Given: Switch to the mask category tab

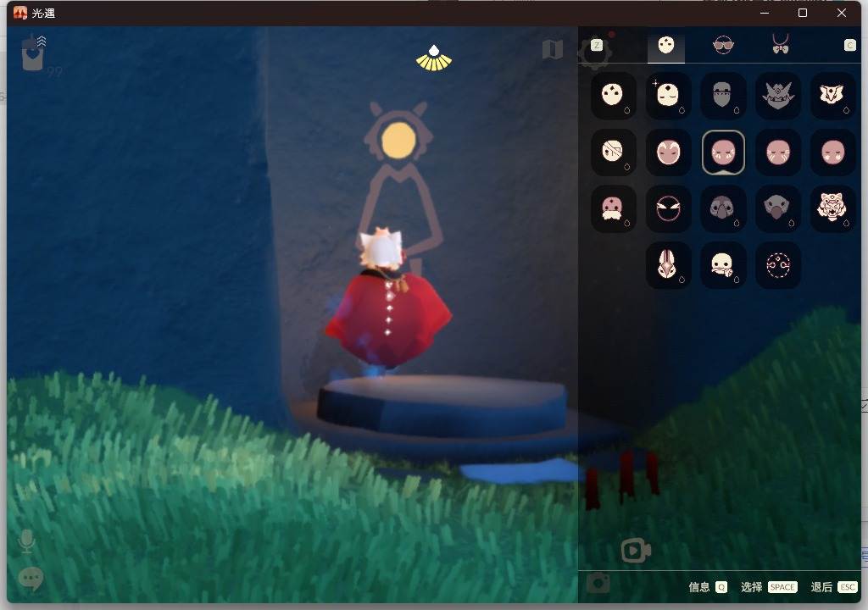Looking at the screenshot, I should pos(666,45).
